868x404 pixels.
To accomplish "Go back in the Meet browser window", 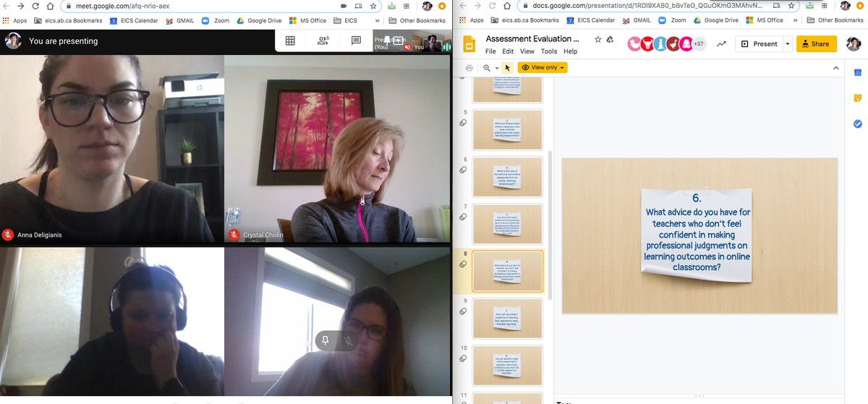I will tap(7, 6).
